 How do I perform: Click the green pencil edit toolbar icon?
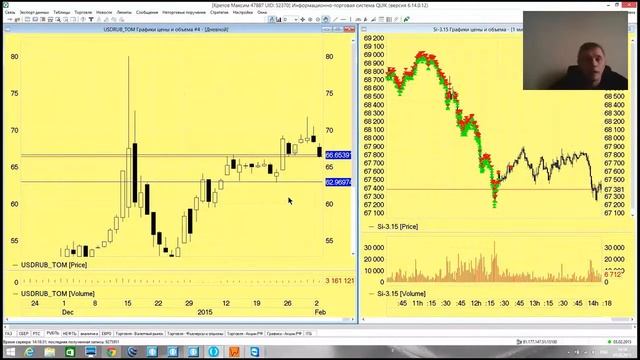(x=407, y=19)
